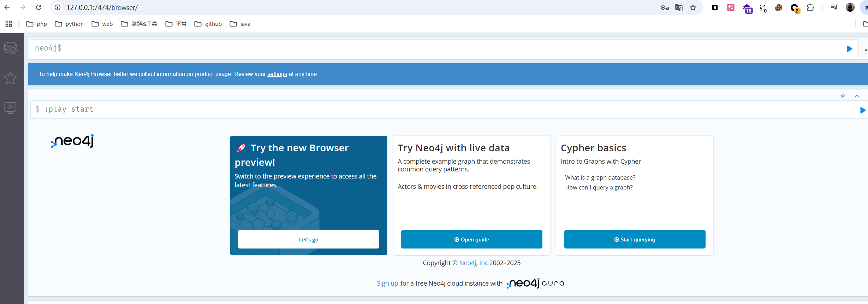
Task: View site information icon in address bar
Action: point(58,7)
